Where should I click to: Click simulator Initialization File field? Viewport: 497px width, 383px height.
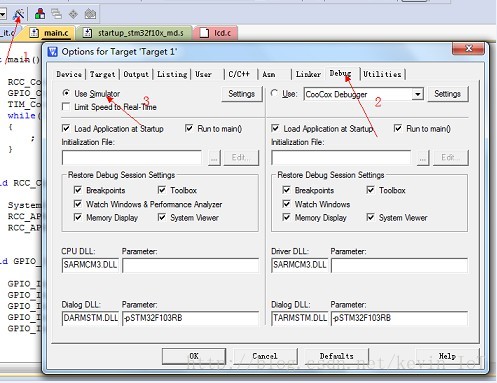coord(132,157)
